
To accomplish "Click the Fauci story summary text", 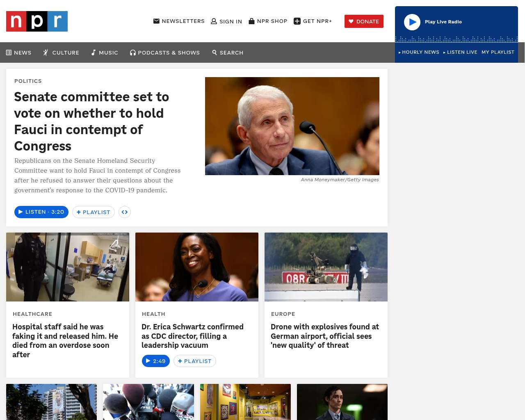I will point(98,176).
